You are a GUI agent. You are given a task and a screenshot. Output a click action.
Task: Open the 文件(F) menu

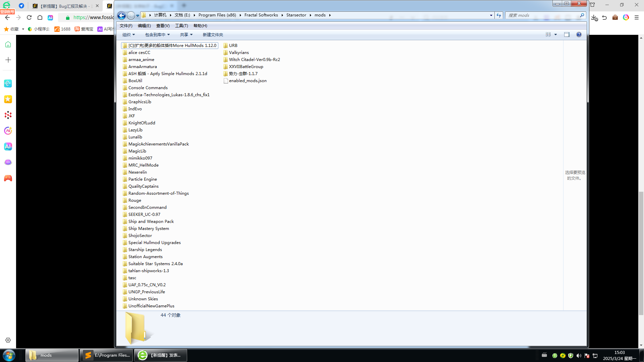coord(126,26)
